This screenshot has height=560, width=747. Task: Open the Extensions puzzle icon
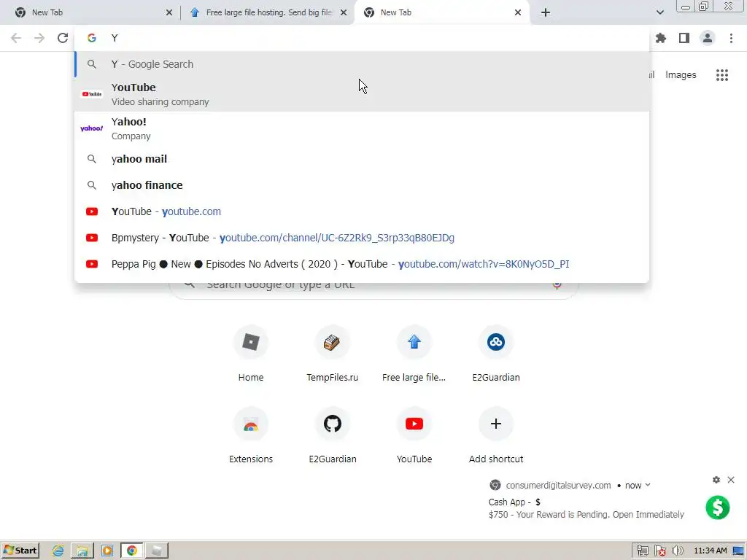(x=661, y=38)
